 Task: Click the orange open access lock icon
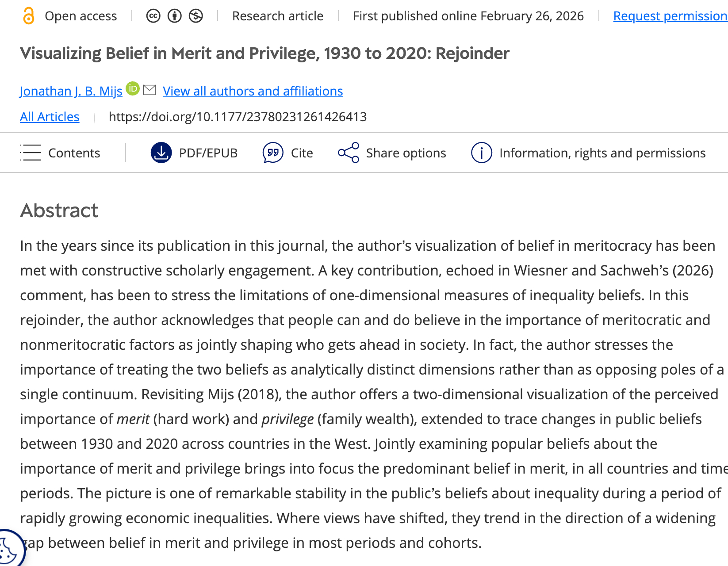coord(28,16)
